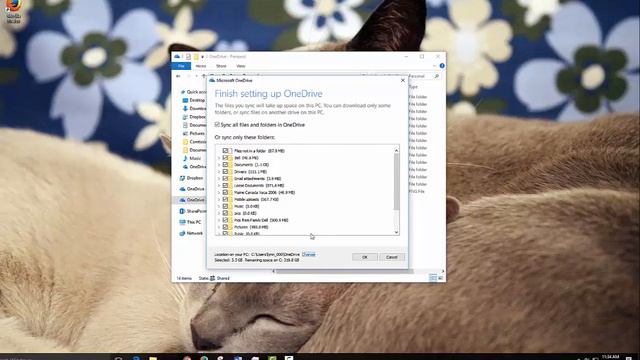The width and height of the screenshot is (640, 360).
Task: Click the Microsoft OneDrive dialog cloud icon
Action: point(212,80)
